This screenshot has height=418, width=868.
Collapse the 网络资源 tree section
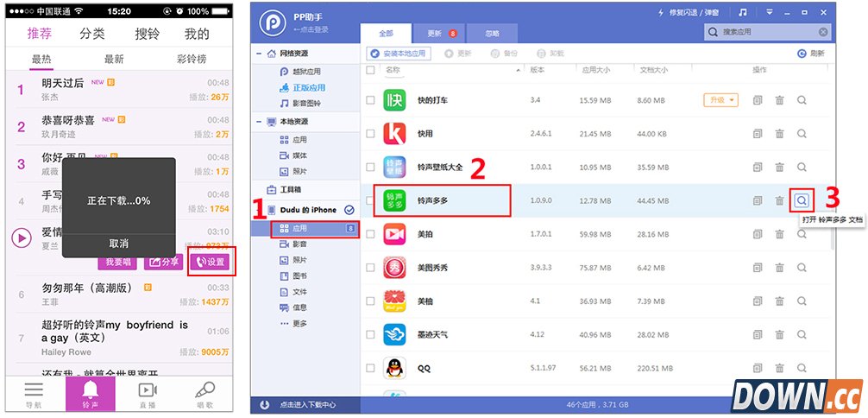[x=259, y=54]
